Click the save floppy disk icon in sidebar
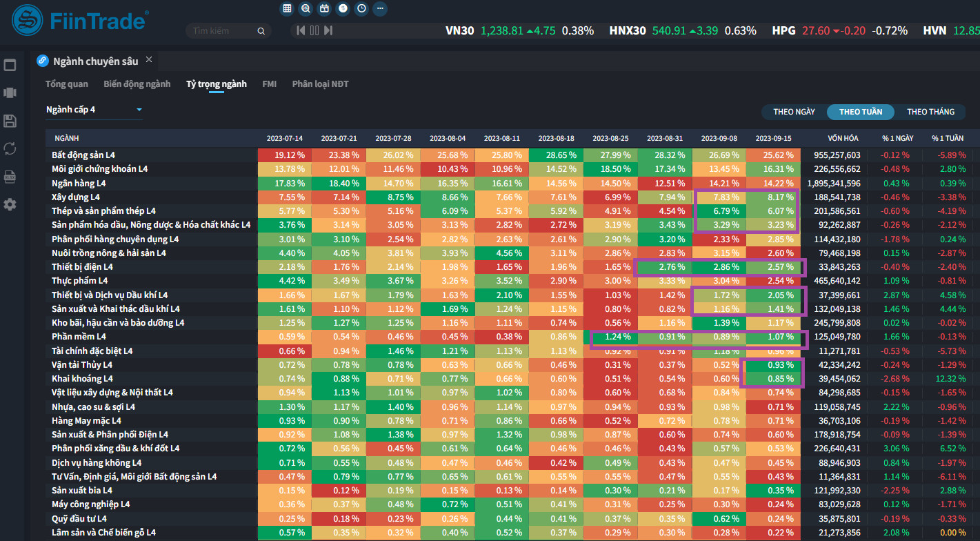 point(10,121)
